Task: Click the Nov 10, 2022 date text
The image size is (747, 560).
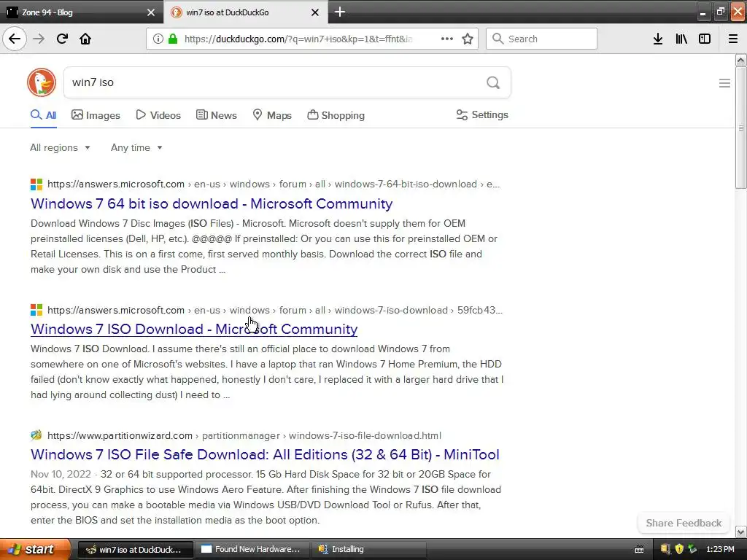Action: (61, 474)
